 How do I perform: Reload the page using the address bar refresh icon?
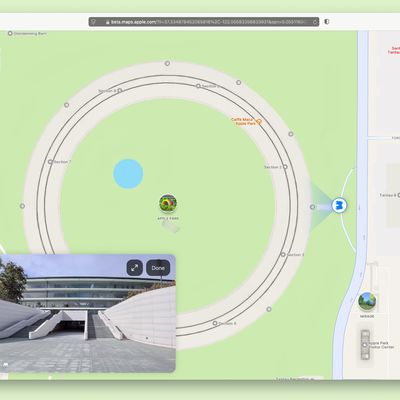click(315, 22)
